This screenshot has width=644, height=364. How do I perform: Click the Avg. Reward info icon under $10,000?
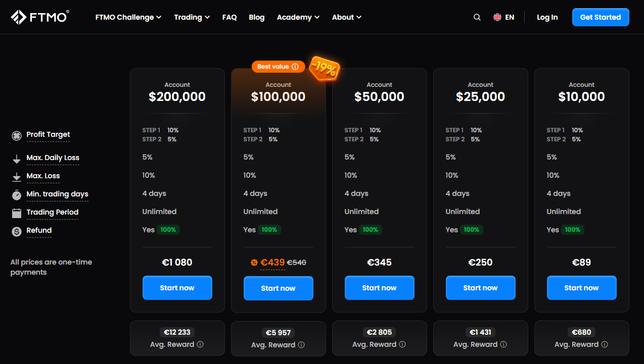[605, 344]
